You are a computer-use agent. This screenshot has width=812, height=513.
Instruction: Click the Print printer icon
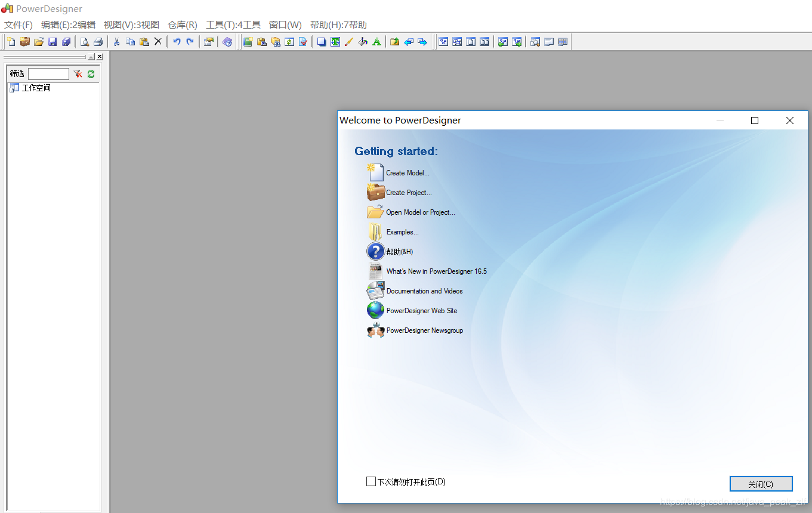click(98, 42)
